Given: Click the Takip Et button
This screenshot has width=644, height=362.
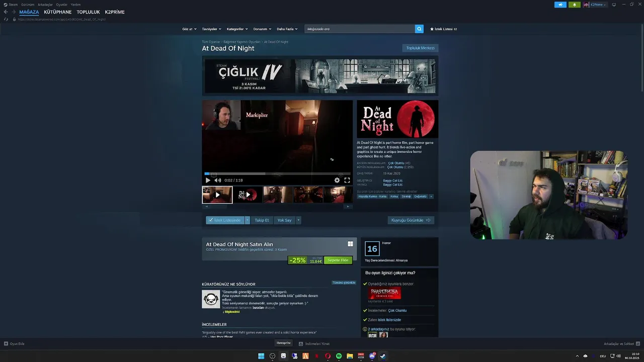Looking at the screenshot, I should point(262,220).
